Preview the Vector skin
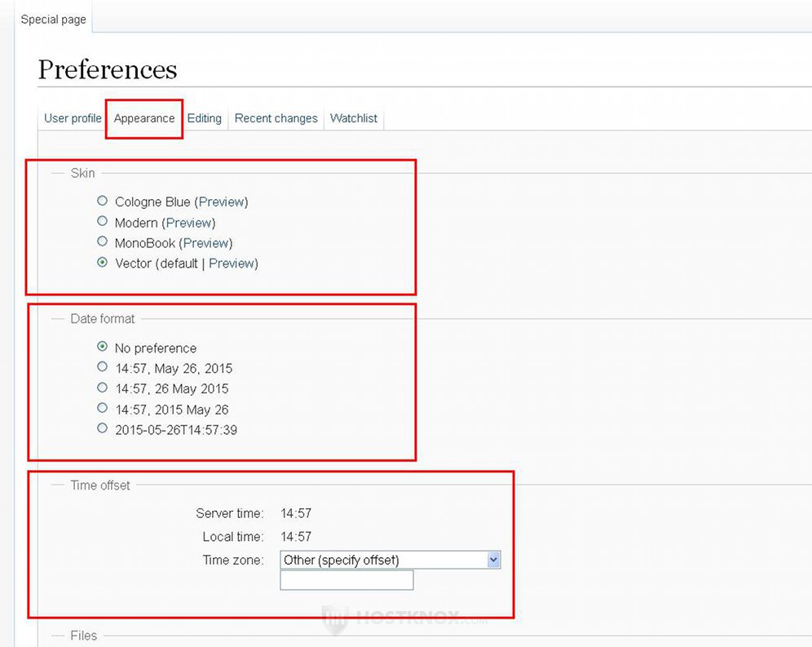The image size is (812, 647). coord(231,264)
